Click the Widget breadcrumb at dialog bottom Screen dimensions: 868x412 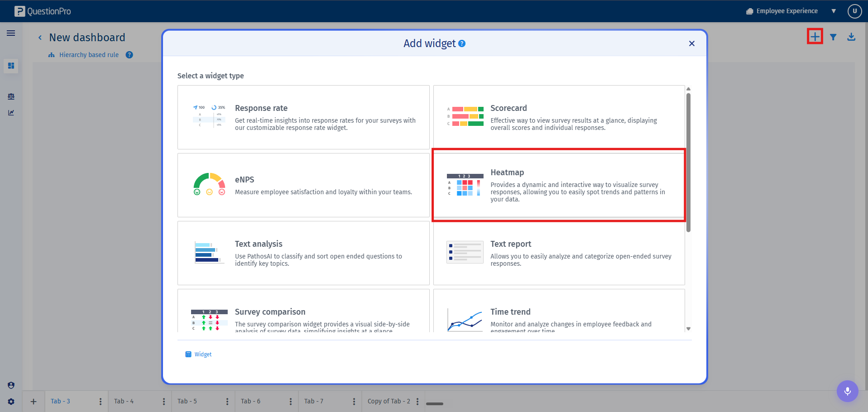pos(198,355)
